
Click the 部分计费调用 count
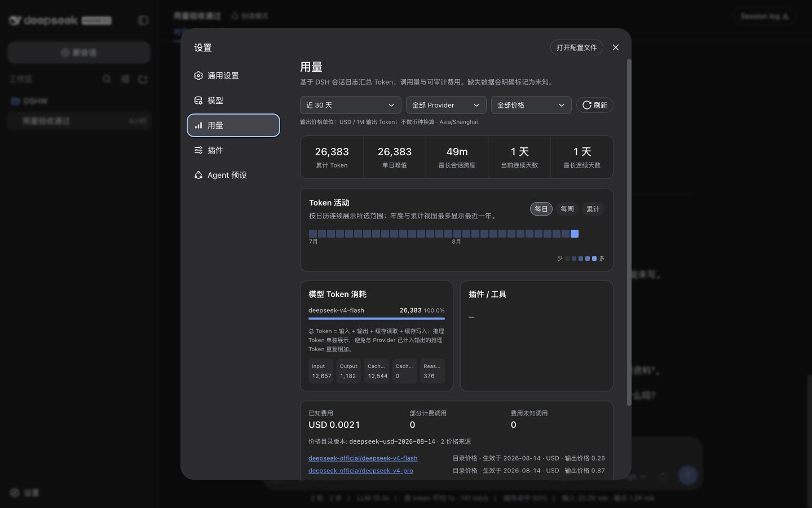[x=412, y=425]
